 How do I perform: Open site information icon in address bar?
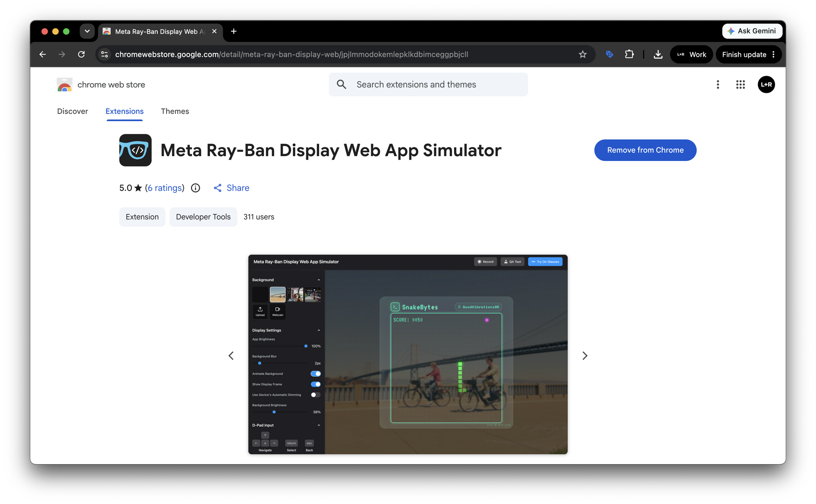click(105, 54)
